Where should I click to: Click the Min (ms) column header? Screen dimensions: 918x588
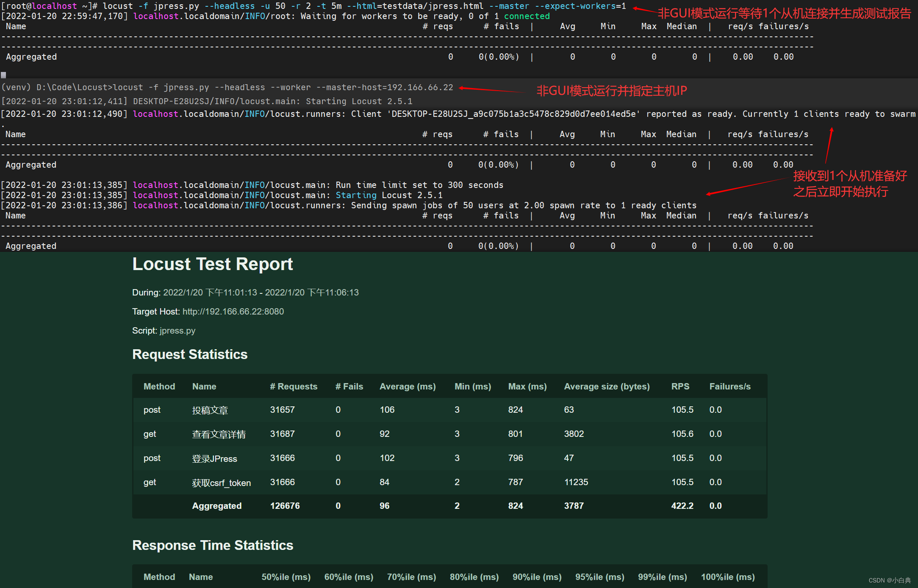473,386
